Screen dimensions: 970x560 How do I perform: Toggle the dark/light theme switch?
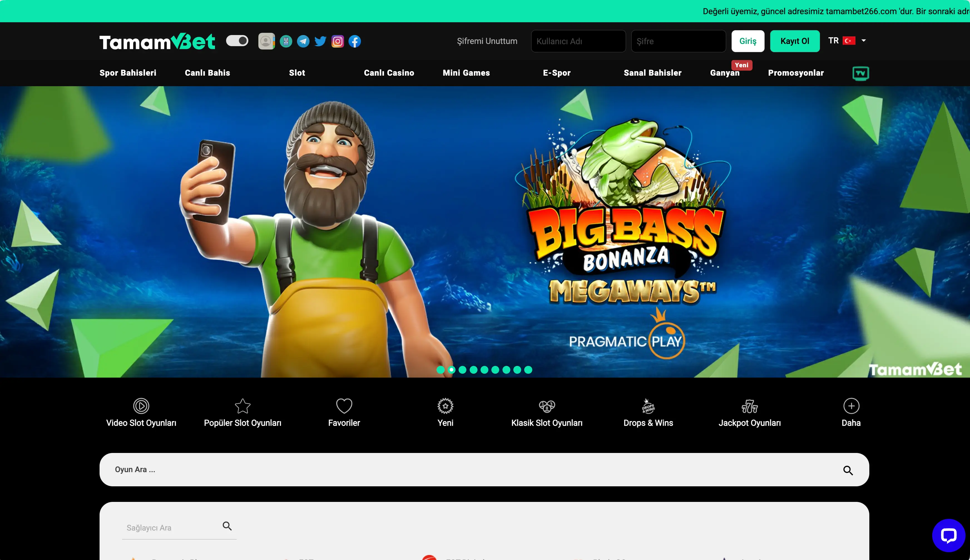[237, 41]
